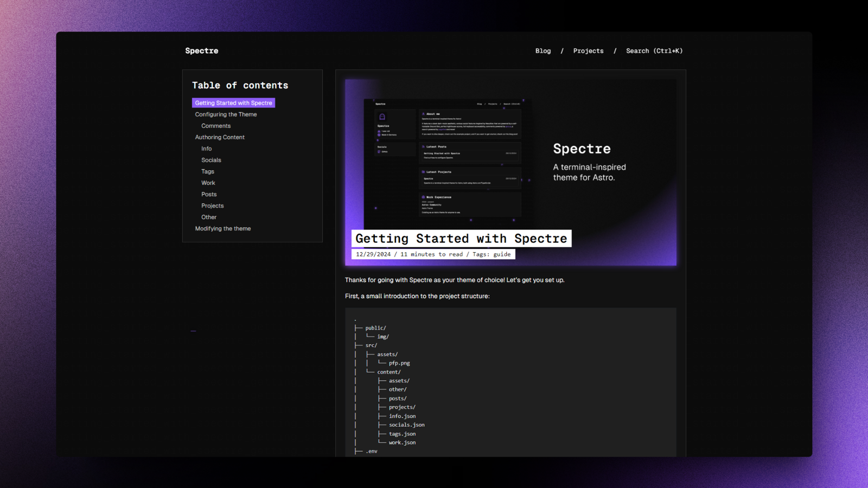Image resolution: width=868 pixels, height=488 pixels.
Task: Click the post cover preview image
Action: coord(510,172)
